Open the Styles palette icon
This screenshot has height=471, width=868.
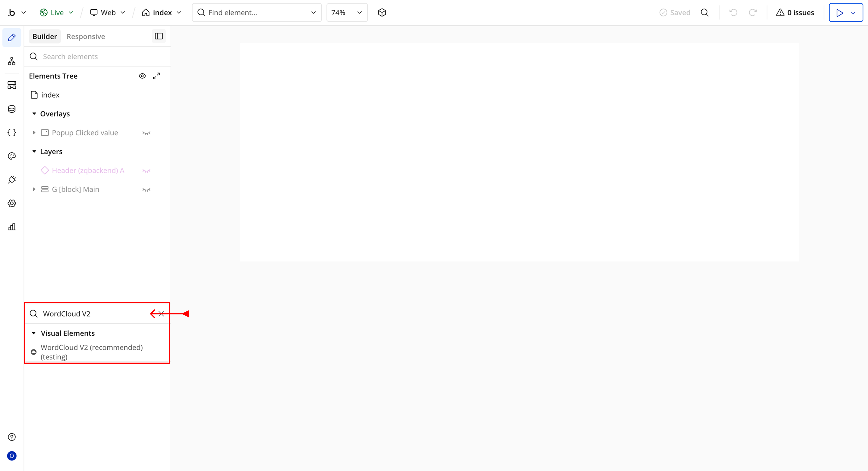[x=12, y=156]
